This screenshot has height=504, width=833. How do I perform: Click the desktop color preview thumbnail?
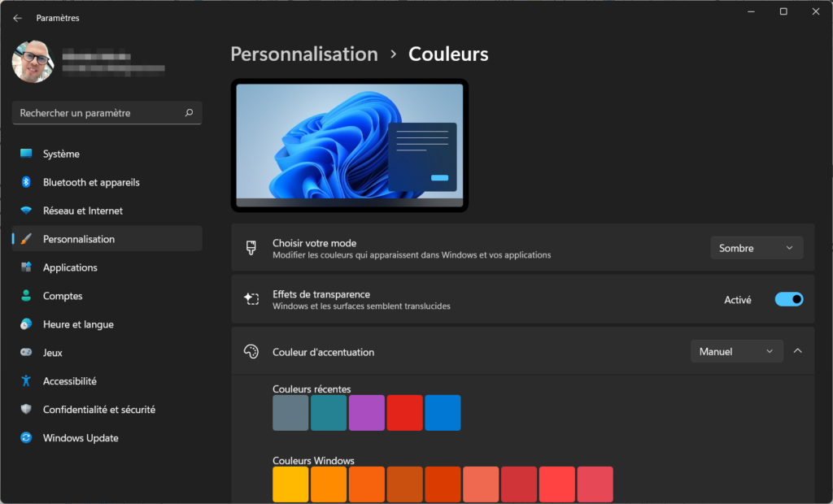pyautogui.click(x=350, y=146)
